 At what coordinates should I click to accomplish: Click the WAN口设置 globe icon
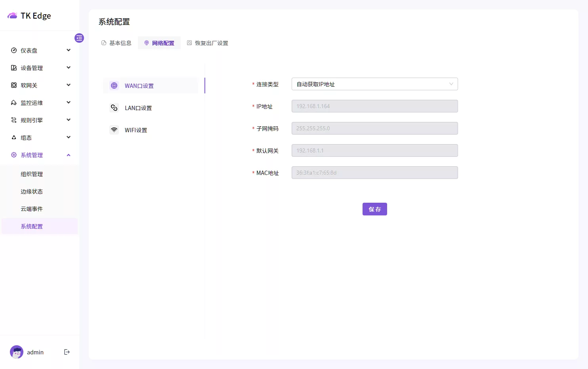[114, 86]
